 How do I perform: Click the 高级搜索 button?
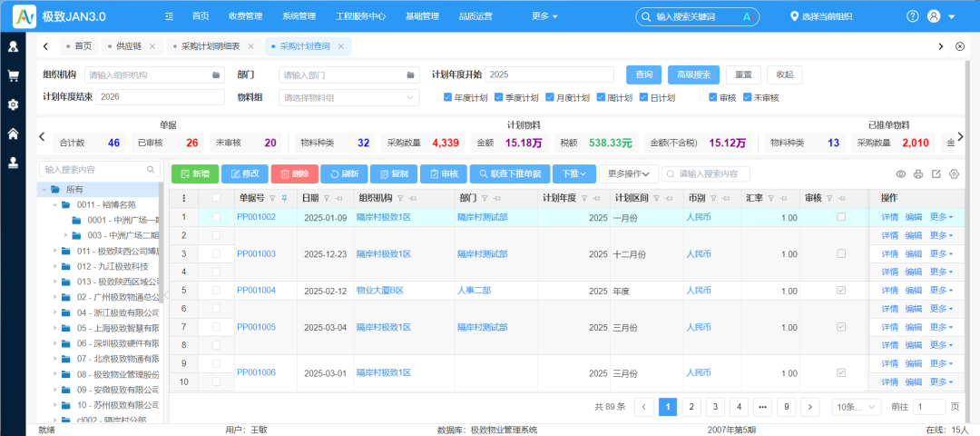[694, 75]
